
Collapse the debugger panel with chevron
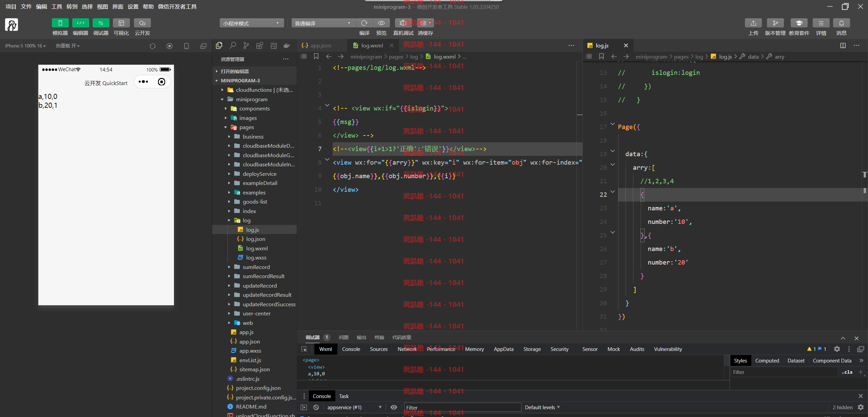click(x=843, y=338)
